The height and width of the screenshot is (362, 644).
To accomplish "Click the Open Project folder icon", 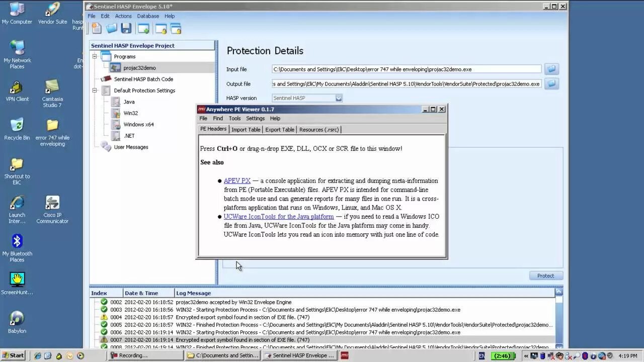I will [x=111, y=29].
